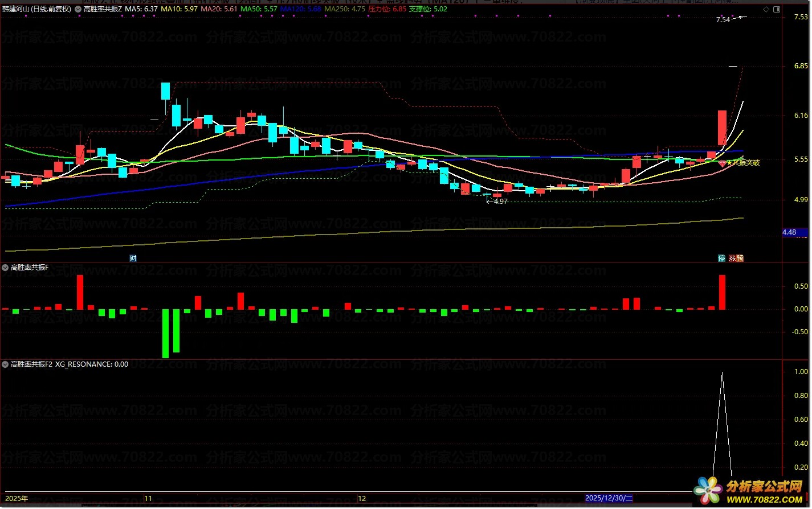This screenshot has height=509, width=812.
Task: Open the 高胜率共振F indicator dropdown arrow
Action: [x=6, y=268]
